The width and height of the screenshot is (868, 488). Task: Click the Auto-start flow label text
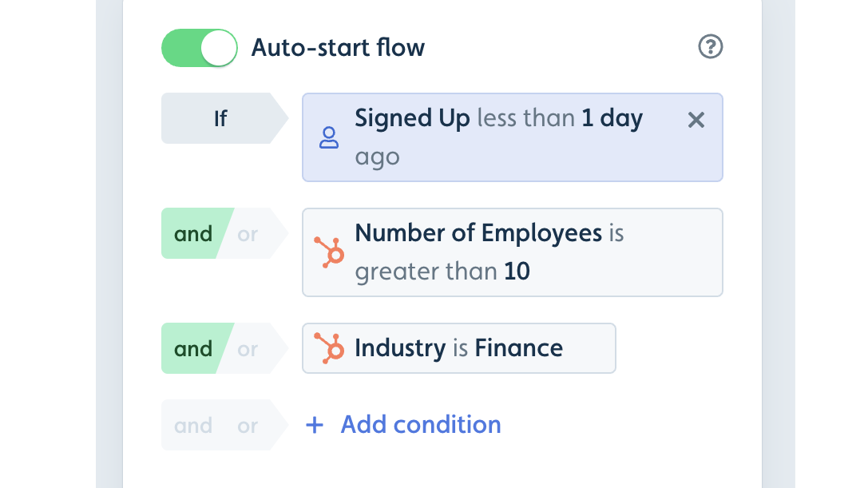338,48
